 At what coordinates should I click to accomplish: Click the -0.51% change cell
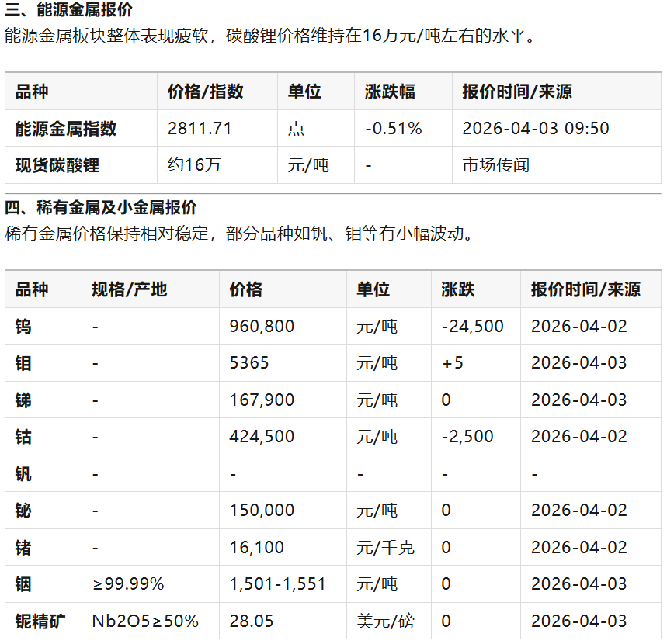(393, 129)
